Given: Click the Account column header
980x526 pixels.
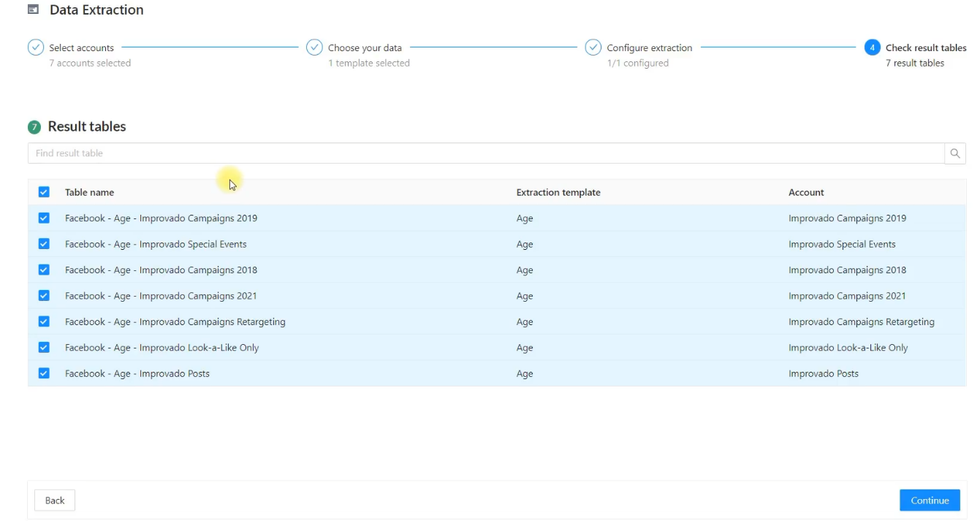Looking at the screenshot, I should coord(806,192).
